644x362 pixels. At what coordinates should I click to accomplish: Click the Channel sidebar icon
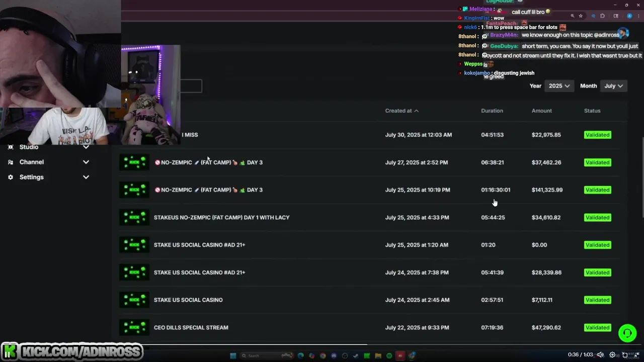coord(10,162)
